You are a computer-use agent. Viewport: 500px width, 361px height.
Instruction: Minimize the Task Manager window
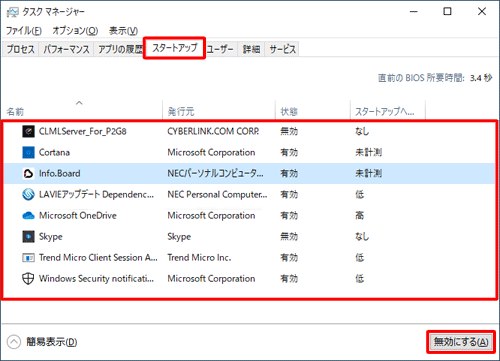pos(414,12)
